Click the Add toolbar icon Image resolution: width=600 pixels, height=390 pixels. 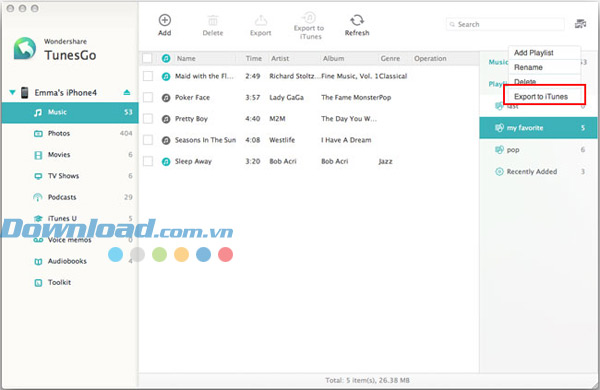[x=165, y=20]
